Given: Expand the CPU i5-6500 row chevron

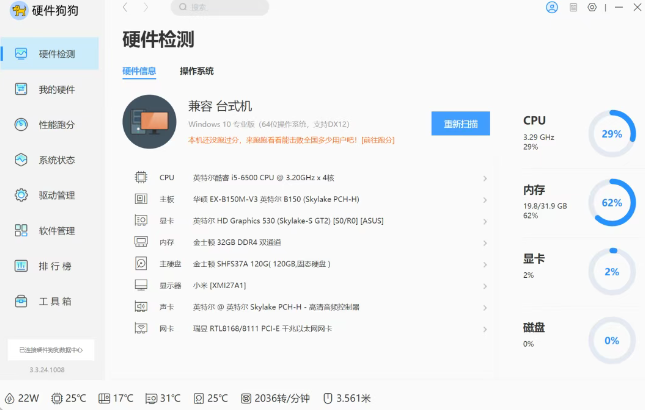Looking at the screenshot, I should pyautogui.click(x=485, y=178).
